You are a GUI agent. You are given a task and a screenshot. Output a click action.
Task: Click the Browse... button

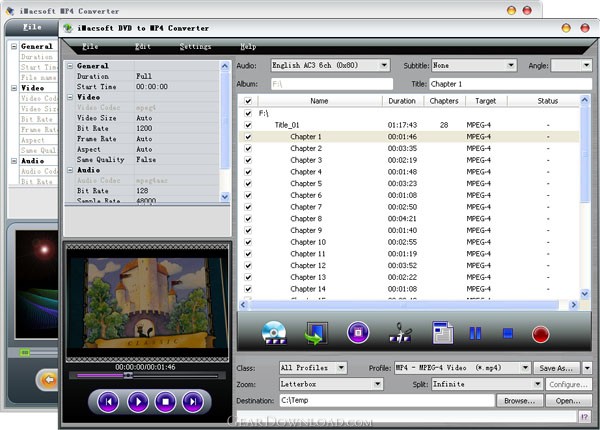pos(519,401)
